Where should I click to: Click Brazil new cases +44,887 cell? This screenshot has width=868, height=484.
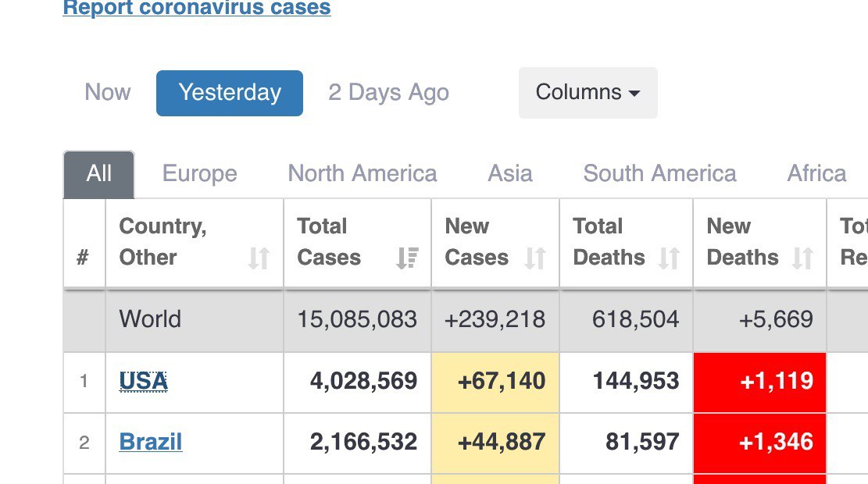tap(495, 443)
